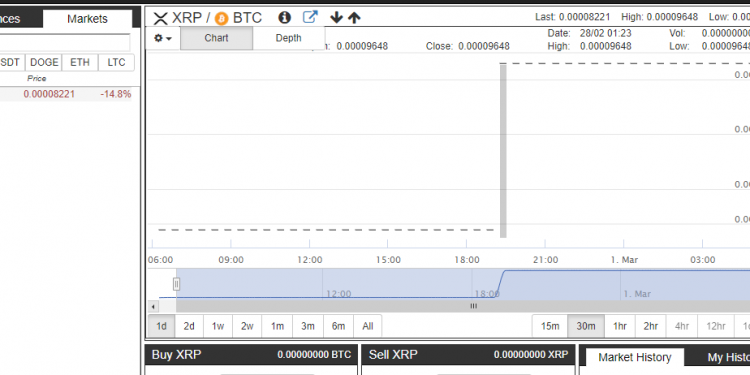Click the XRP coin logo icon

[x=161, y=19]
